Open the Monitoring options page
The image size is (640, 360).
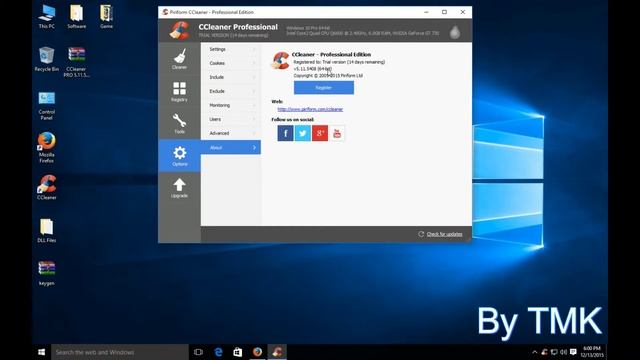click(x=231, y=105)
